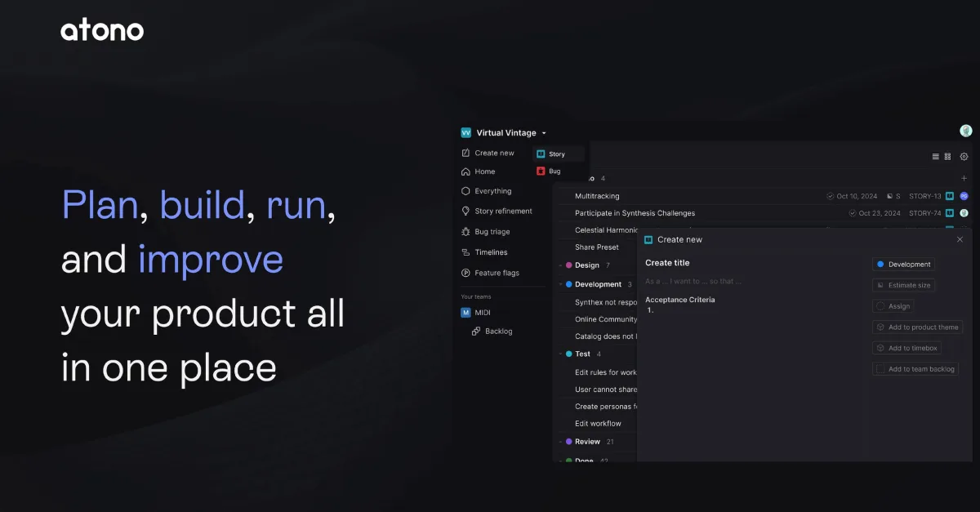Choose Story from the create menu

[559, 154]
